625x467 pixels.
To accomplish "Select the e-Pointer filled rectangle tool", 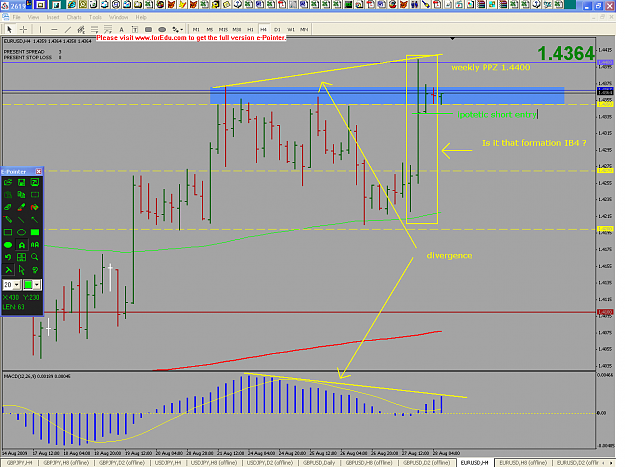I will tap(35, 232).
